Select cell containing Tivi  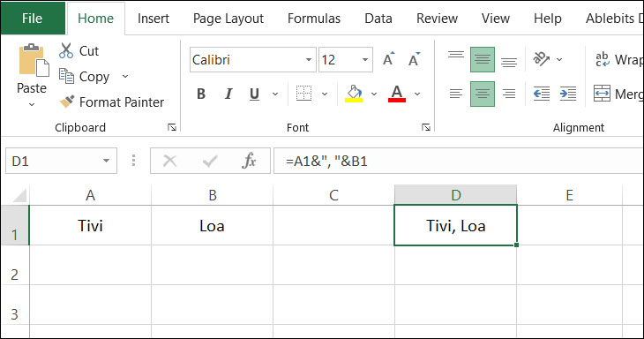90,225
